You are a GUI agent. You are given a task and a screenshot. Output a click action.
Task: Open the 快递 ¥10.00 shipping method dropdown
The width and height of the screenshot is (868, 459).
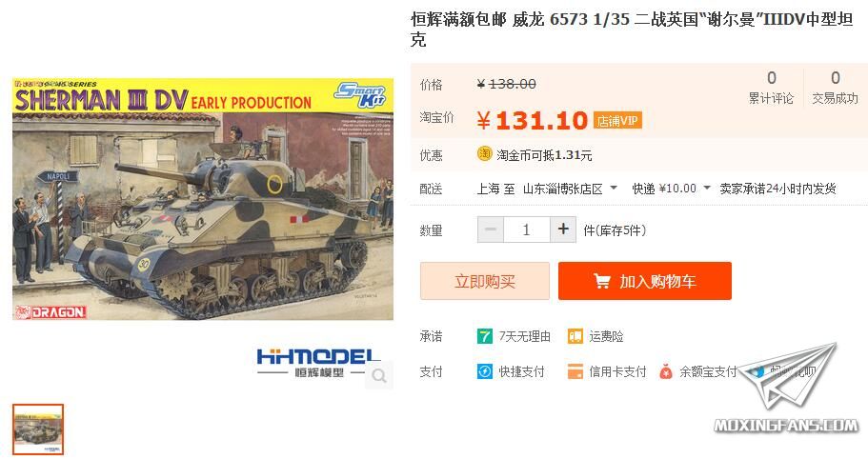pos(671,189)
